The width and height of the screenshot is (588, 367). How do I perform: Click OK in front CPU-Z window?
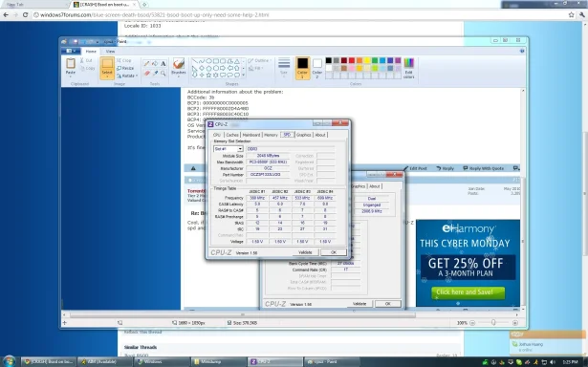tap(334, 252)
